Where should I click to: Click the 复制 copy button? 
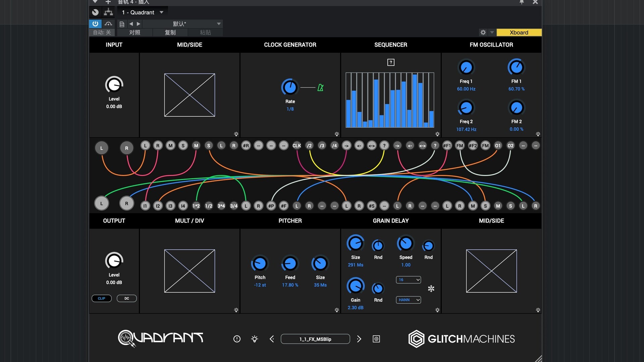tap(170, 33)
